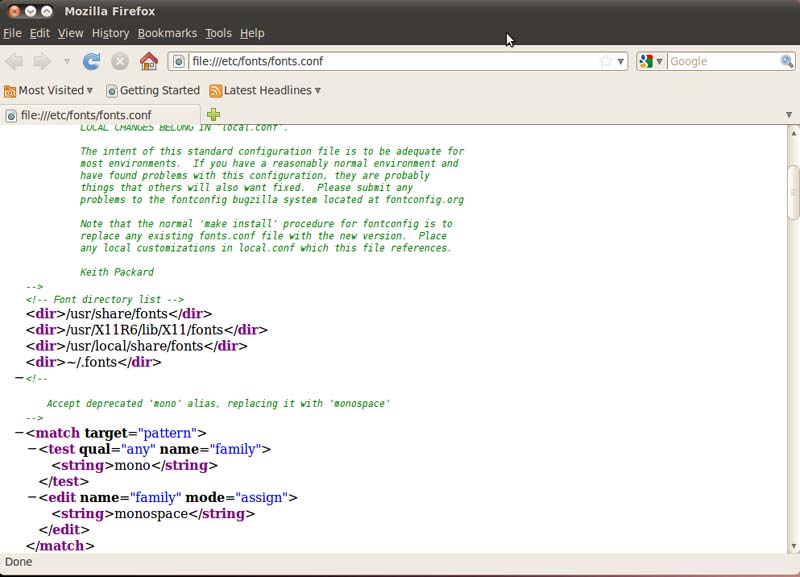Click the /usr/local/share/fonts dir line
The image size is (800, 577).
[137, 346]
